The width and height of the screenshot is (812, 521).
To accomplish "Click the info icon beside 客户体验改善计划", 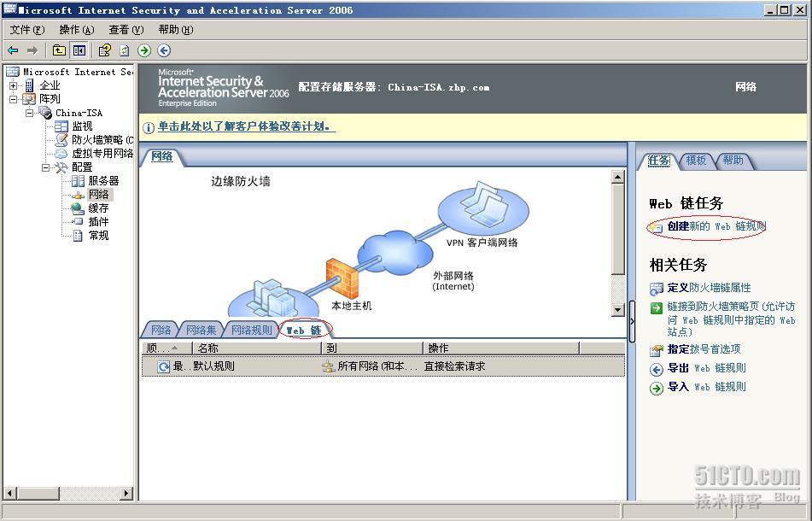I will 149,127.
